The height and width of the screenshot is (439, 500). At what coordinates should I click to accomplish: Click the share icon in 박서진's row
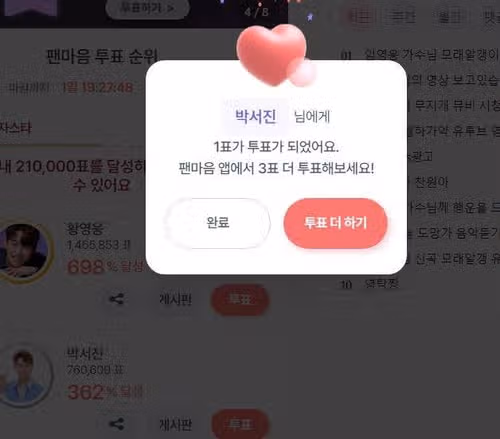(117, 424)
